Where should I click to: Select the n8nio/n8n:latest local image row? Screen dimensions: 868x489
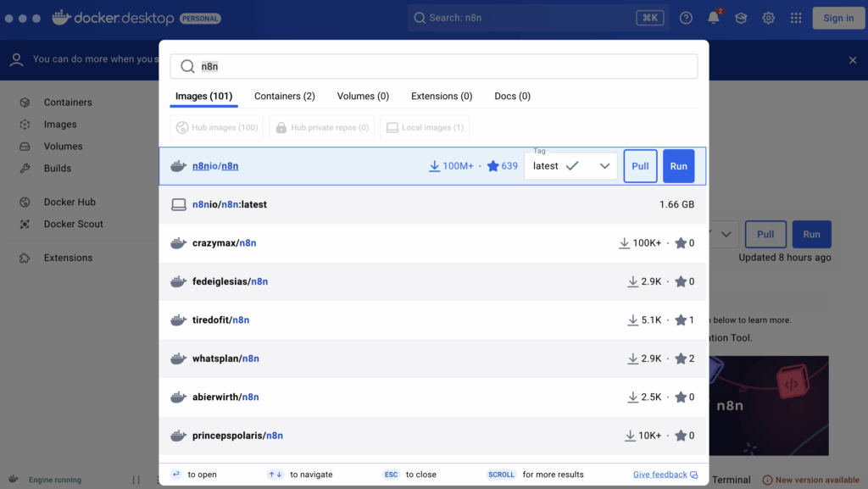point(433,205)
